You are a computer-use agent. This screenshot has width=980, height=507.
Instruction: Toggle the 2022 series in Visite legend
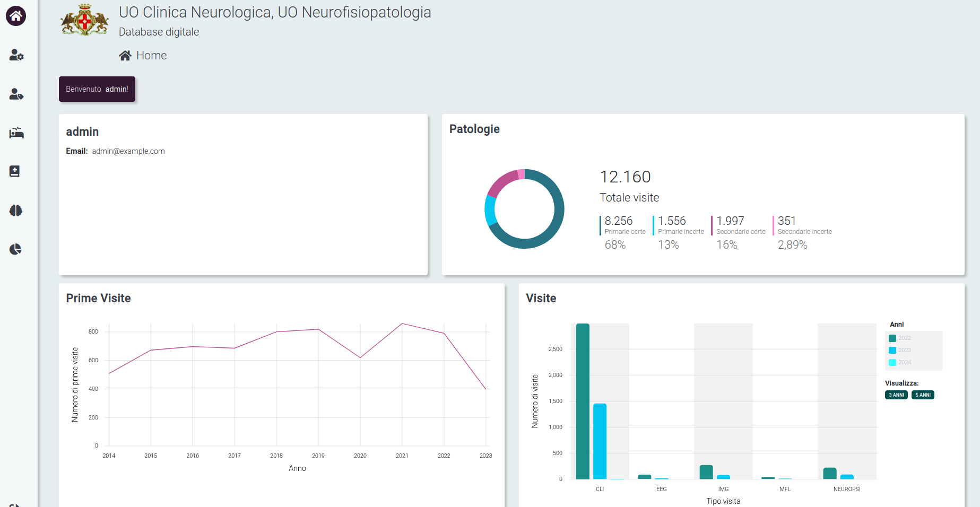pyautogui.click(x=900, y=338)
